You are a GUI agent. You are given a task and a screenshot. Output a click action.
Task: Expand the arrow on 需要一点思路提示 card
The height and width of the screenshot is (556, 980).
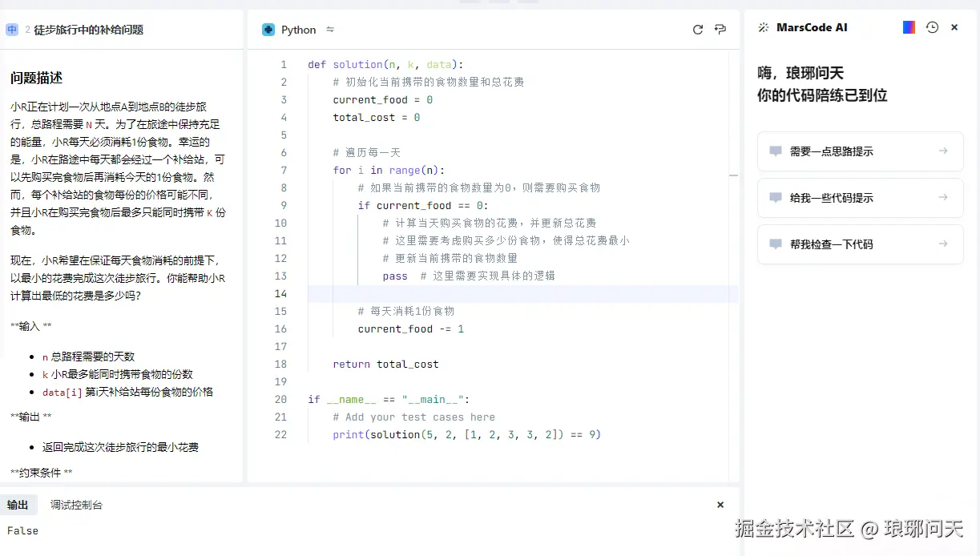[943, 151]
